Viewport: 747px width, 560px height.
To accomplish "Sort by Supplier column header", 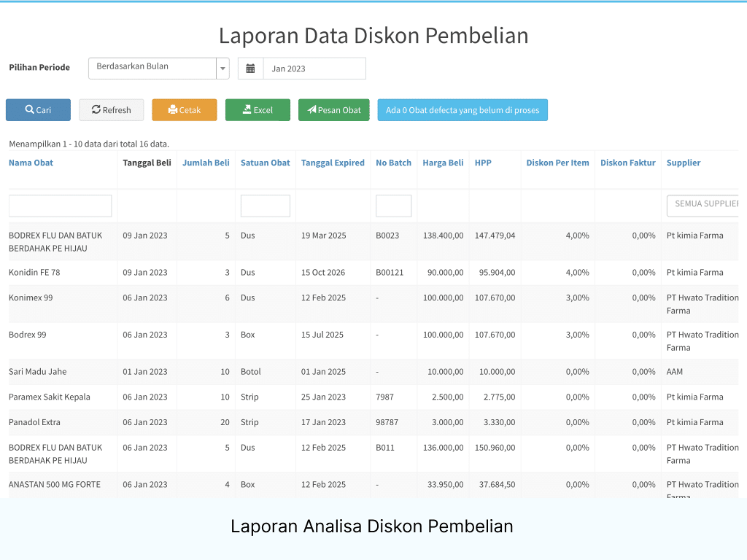I will [684, 163].
